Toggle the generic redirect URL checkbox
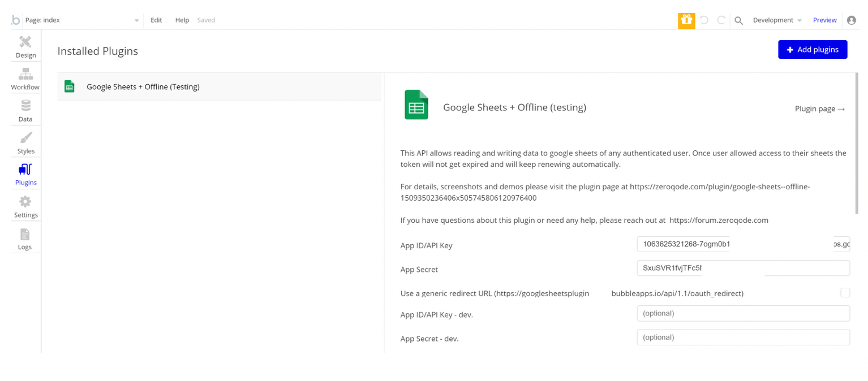 (845, 292)
